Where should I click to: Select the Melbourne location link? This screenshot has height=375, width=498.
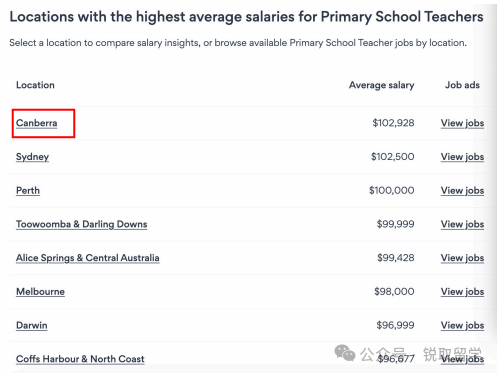click(x=40, y=291)
